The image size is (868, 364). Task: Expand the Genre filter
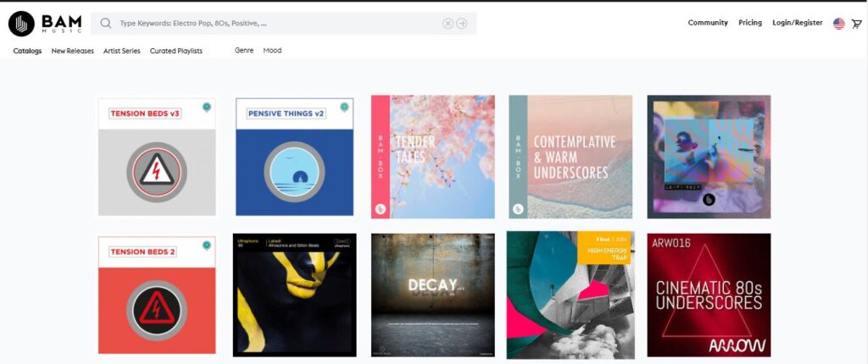[244, 50]
